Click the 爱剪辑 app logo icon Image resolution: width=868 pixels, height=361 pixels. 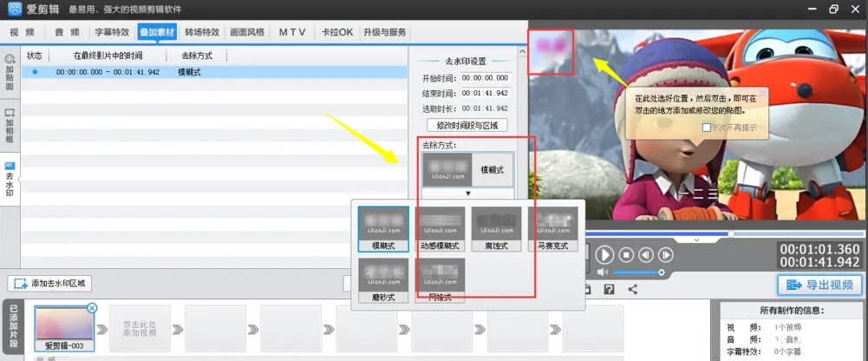tap(15, 9)
